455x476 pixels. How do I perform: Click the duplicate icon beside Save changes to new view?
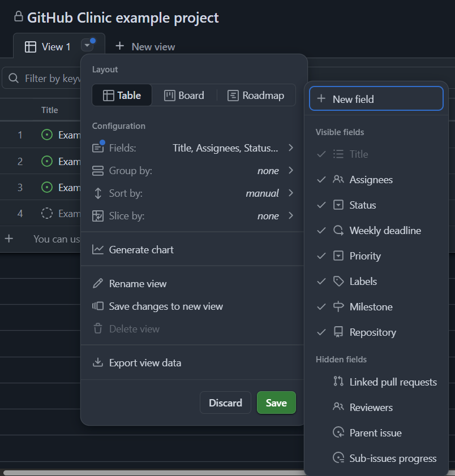click(x=98, y=306)
